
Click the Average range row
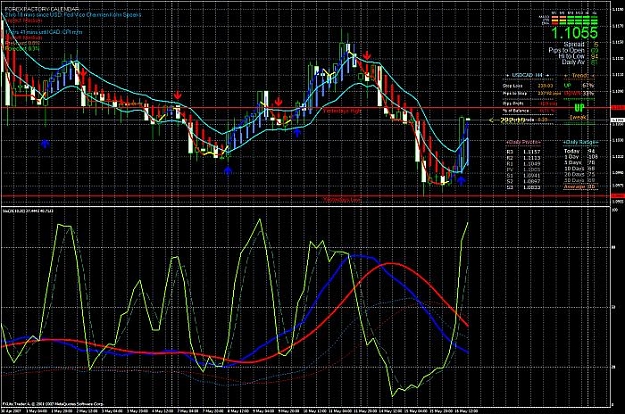click(x=580, y=186)
